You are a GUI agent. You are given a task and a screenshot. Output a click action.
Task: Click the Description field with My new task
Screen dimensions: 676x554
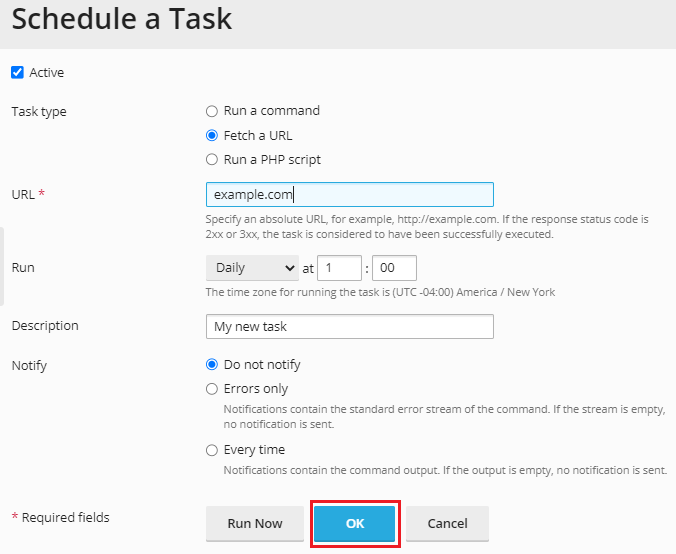click(x=348, y=327)
